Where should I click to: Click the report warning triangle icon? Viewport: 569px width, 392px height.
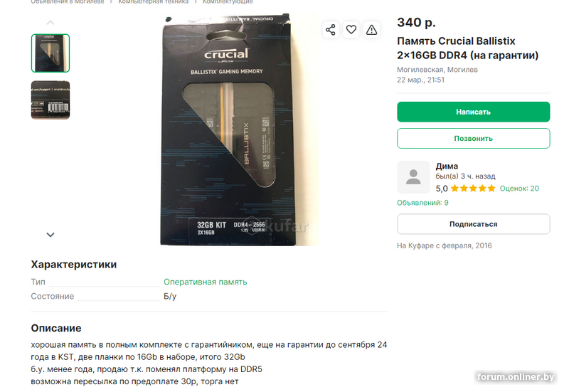371,30
